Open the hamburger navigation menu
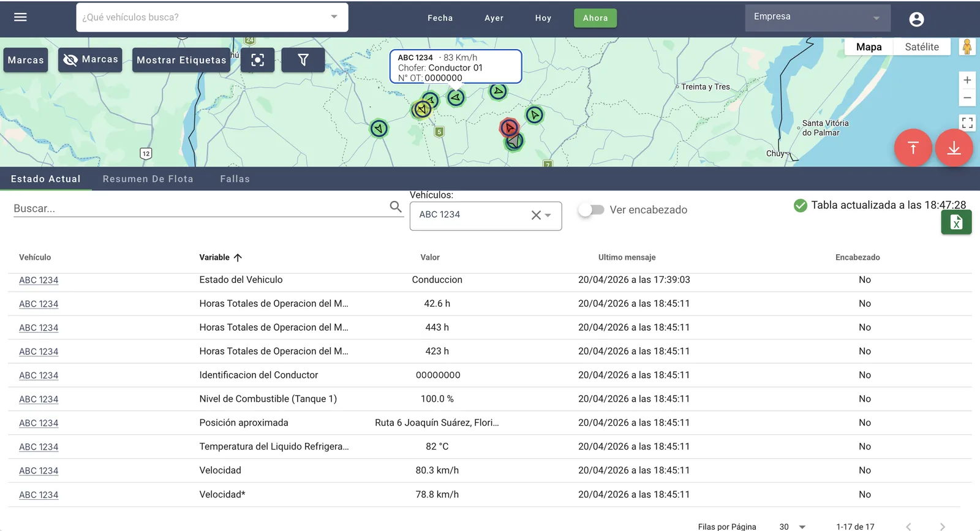 tap(20, 17)
